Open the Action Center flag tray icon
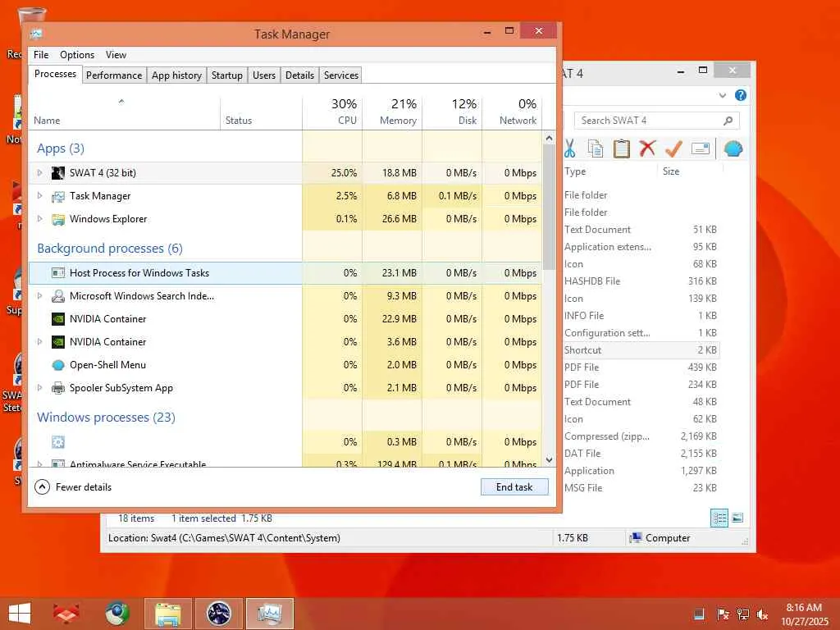 [723, 614]
